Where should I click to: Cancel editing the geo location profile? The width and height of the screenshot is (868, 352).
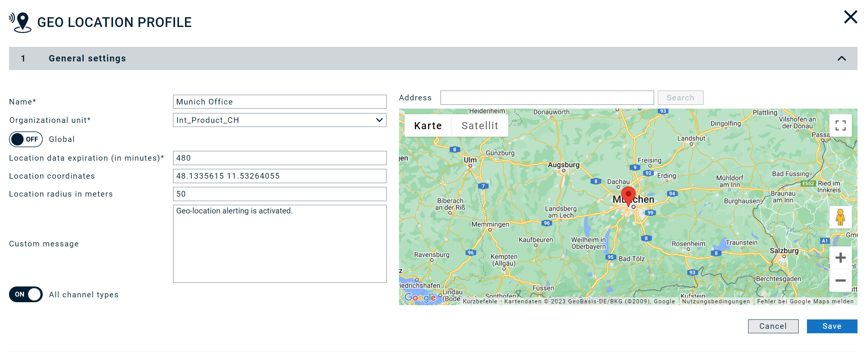tap(773, 326)
